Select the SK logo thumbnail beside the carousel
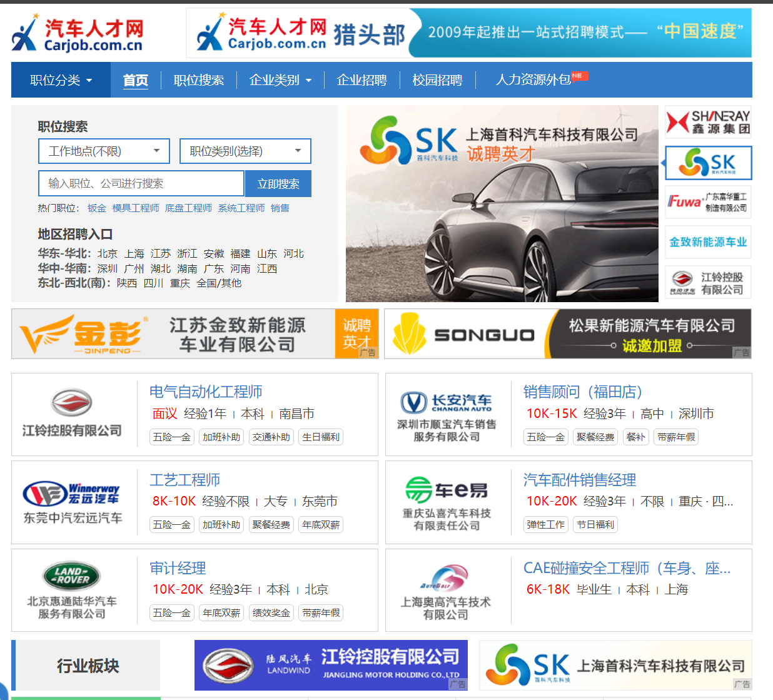Screen dimensions: 773x700 [x=708, y=163]
